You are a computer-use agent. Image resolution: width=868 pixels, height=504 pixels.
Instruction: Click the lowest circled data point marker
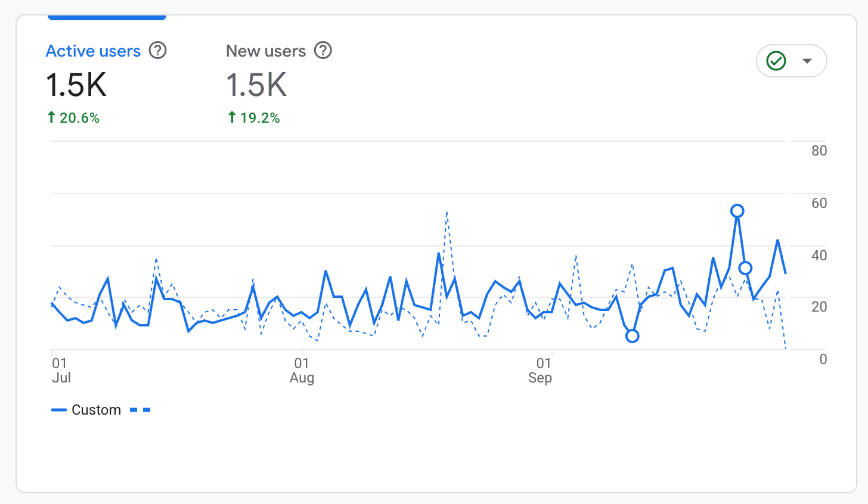coord(631,337)
